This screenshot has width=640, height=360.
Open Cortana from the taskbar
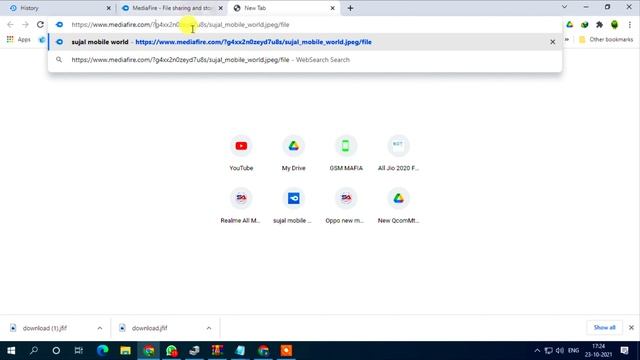pos(56,351)
